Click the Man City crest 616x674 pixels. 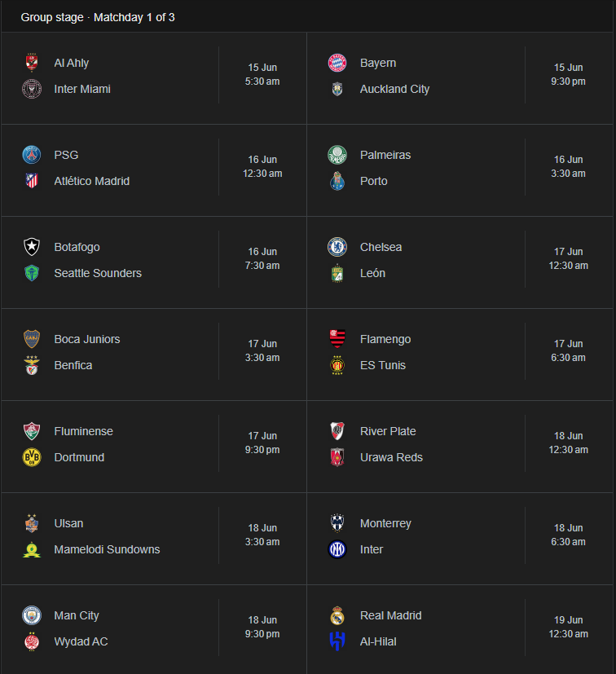pos(32,615)
